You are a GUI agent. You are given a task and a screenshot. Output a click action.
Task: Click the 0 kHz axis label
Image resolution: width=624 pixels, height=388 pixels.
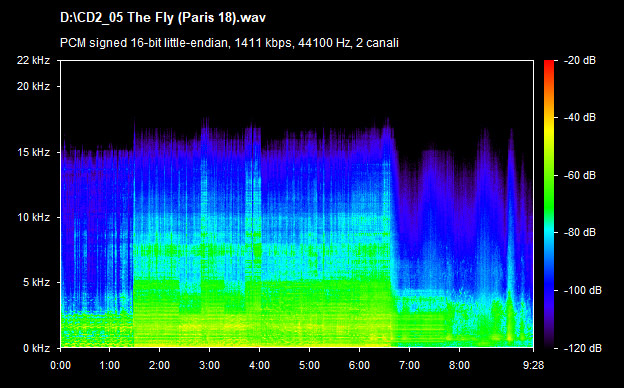tap(36, 348)
